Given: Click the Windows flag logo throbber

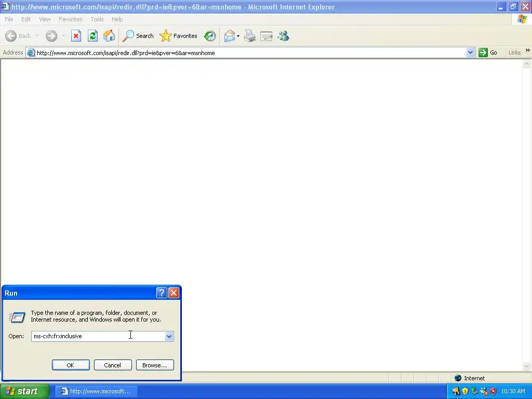Looking at the screenshot, I should [522, 19].
